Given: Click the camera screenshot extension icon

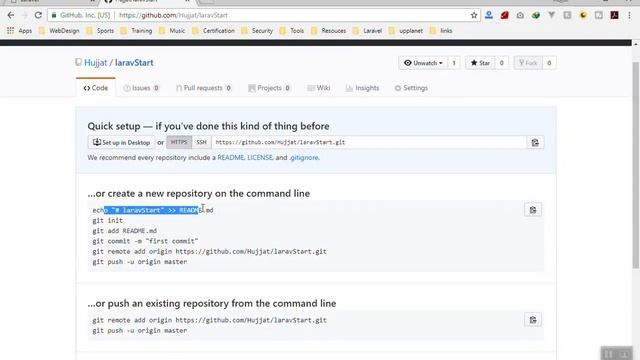Looking at the screenshot, I should [x=520, y=15].
